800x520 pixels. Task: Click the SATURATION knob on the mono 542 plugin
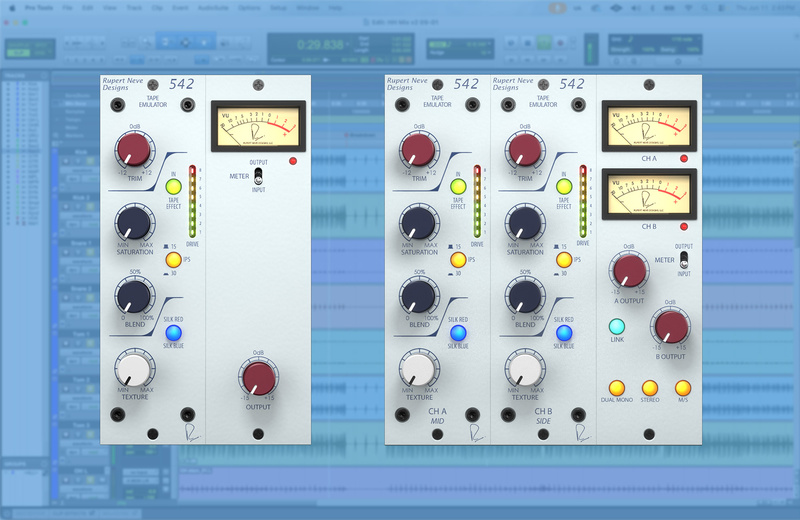(x=134, y=222)
